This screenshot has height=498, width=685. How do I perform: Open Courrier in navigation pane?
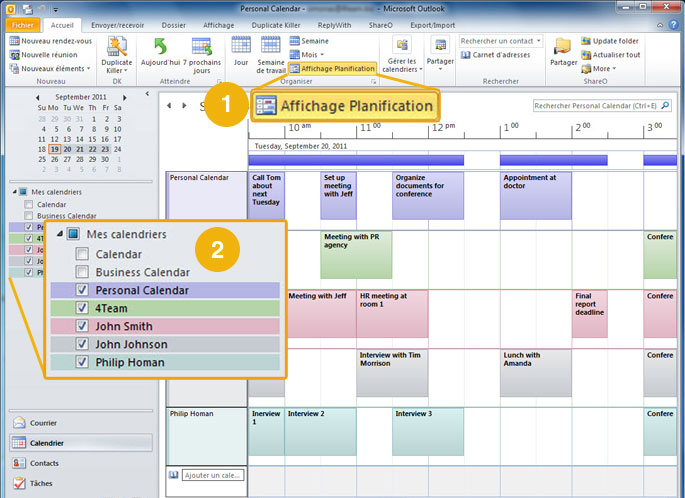[x=81, y=423]
